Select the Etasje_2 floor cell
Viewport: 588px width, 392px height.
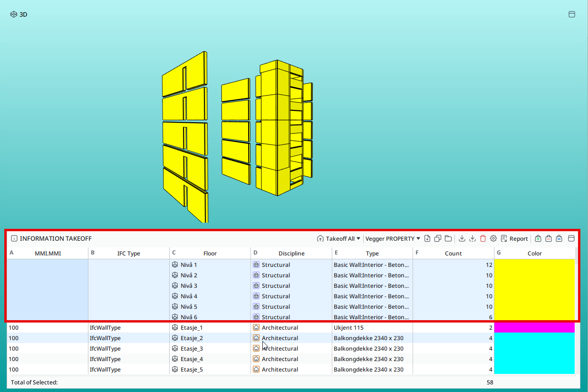(210, 338)
